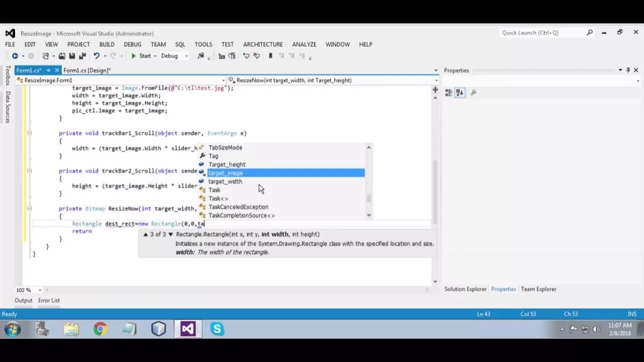Viewport: 644px width, 362px height.
Task: Click the Find in Files toolbar icon
Action: click(201, 56)
